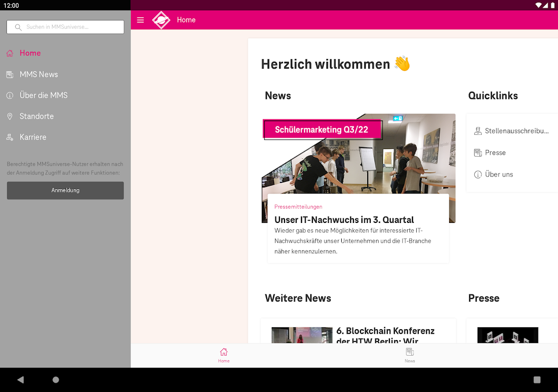
Task: Switch to the News bottom tab
Action: point(409,355)
